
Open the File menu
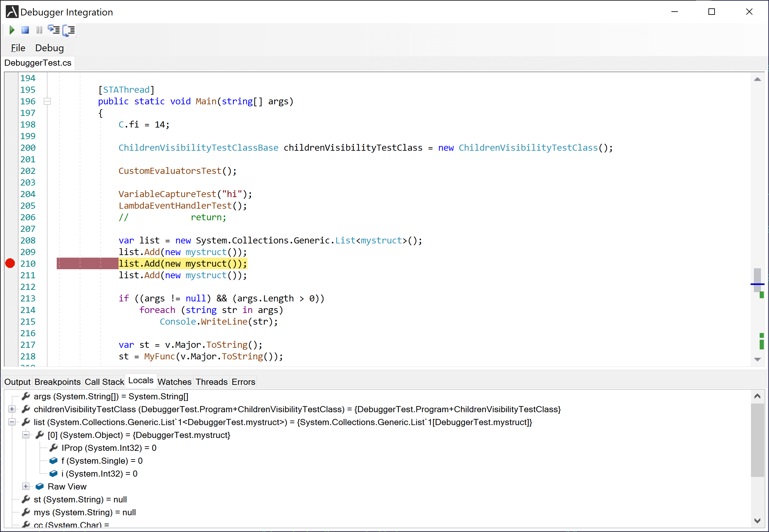coord(18,48)
